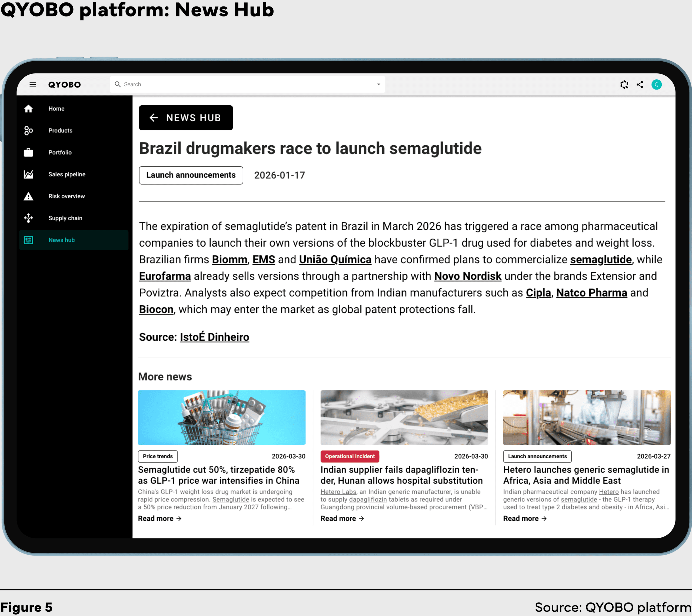The width and height of the screenshot is (692, 616).
Task: Open Products from the sidebar icon
Action: (28, 130)
